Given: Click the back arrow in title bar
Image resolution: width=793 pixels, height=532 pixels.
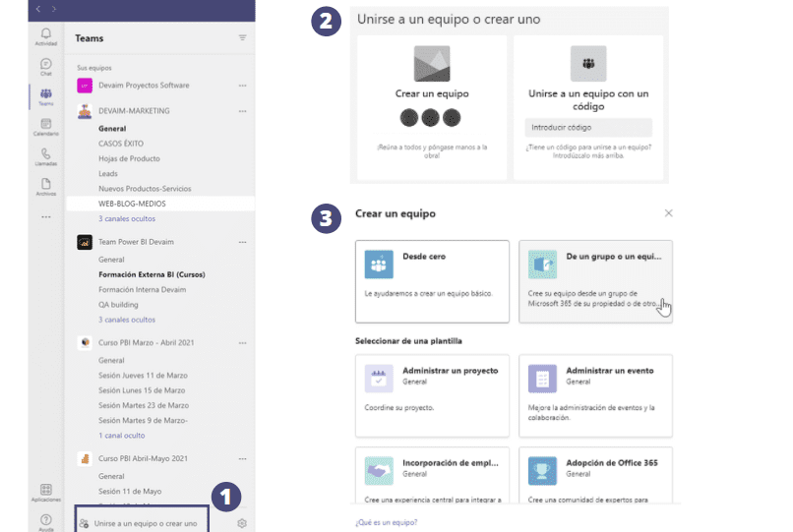Looking at the screenshot, I should (38, 9).
